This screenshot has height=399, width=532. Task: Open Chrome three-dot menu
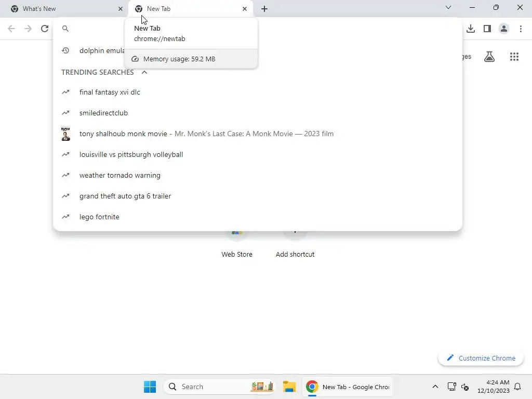(521, 29)
